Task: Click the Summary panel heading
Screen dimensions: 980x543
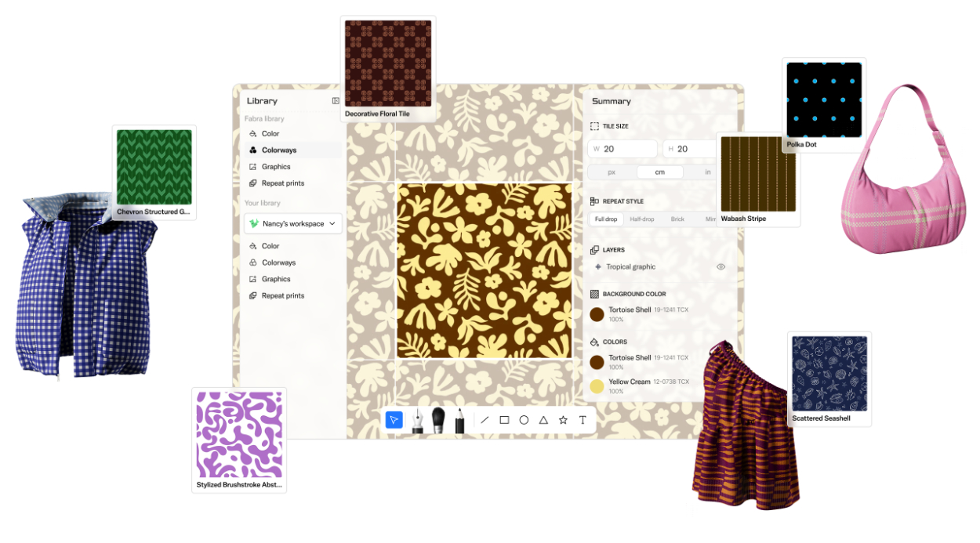Action: point(612,101)
